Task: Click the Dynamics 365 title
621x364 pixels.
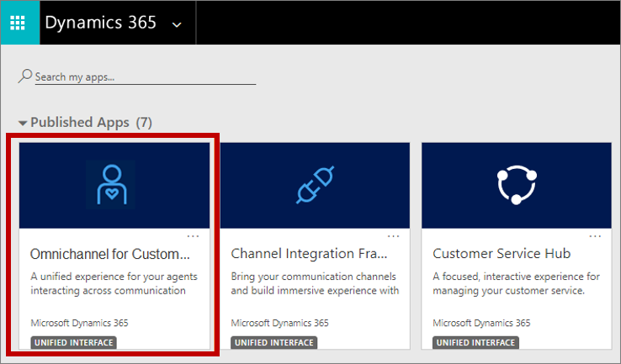Action: point(101,23)
